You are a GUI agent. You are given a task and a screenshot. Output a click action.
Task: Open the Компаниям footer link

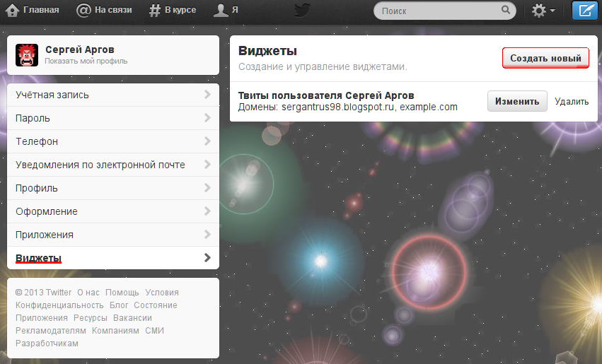coord(115,331)
